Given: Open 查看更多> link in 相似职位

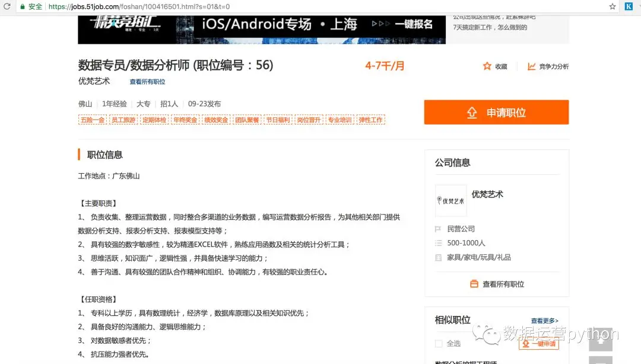Looking at the screenshot, I should point(544,321).
